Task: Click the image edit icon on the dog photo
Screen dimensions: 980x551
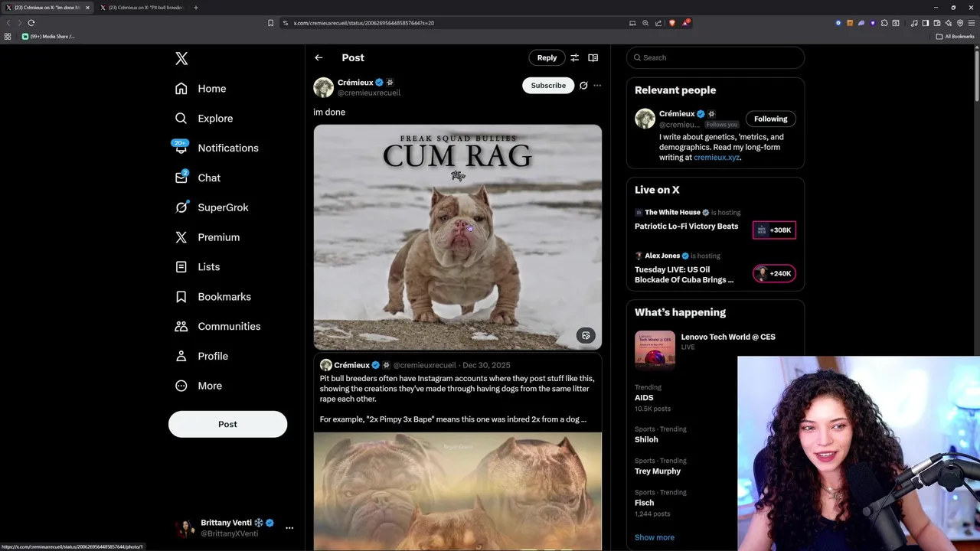Action: tap(586, 335)
